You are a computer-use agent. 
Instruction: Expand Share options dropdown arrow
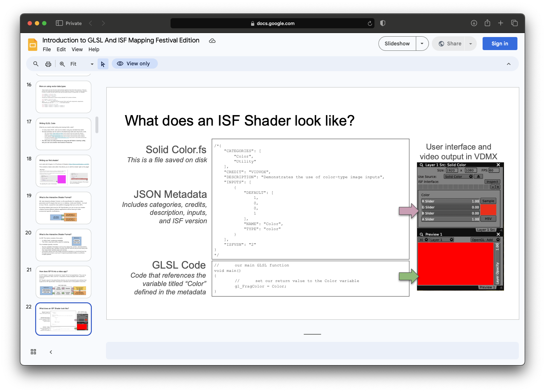click(x=471, y=44)
